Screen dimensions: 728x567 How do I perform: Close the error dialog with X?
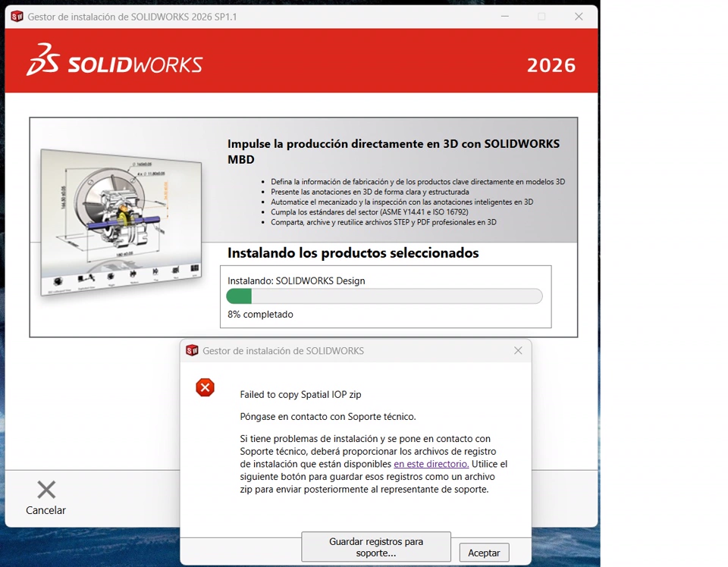[518, 351]
